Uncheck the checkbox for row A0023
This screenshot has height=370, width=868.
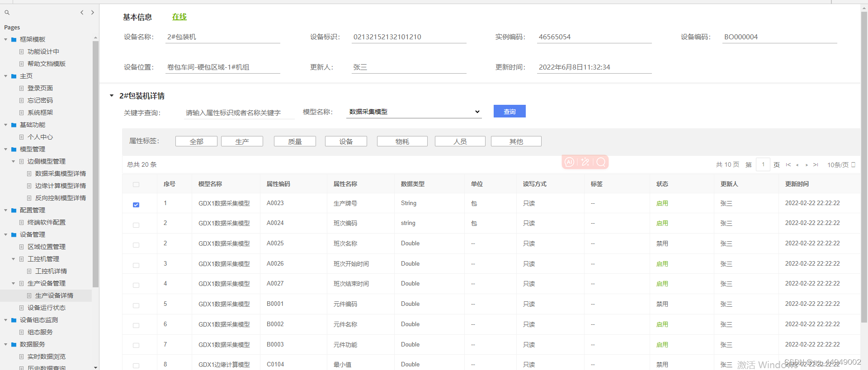tap(136, 205)
